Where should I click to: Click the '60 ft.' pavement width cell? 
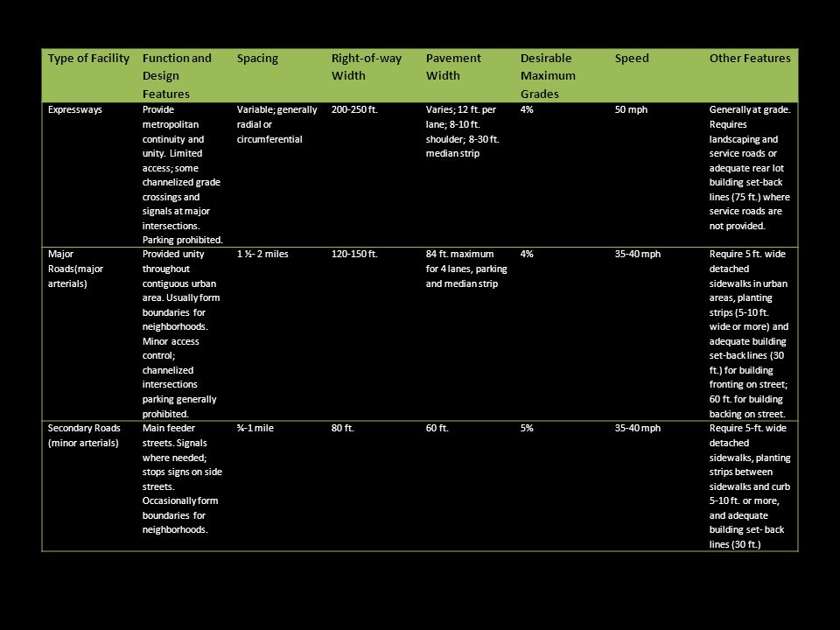tap(437, 428)
